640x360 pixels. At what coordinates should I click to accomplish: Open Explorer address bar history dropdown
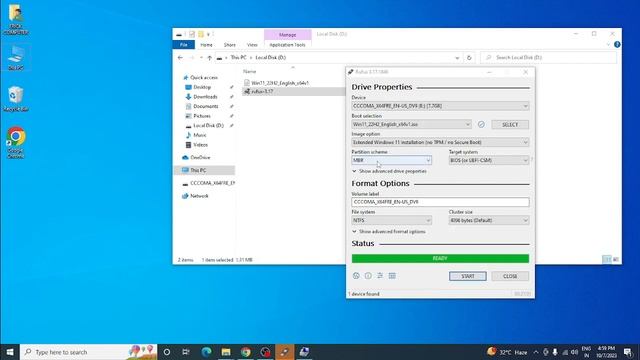tap(457, 58)
